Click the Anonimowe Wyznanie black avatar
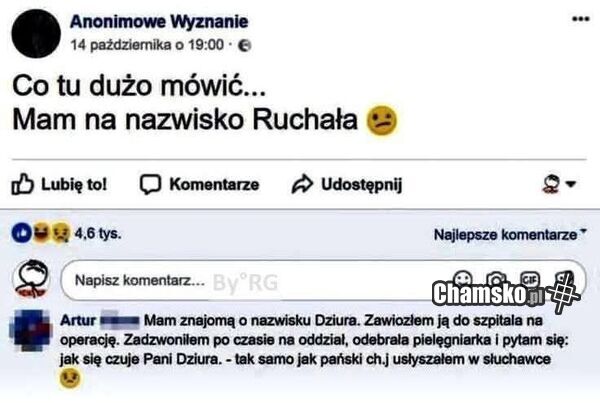Screen dimensions: 600x403 point(36,33)
